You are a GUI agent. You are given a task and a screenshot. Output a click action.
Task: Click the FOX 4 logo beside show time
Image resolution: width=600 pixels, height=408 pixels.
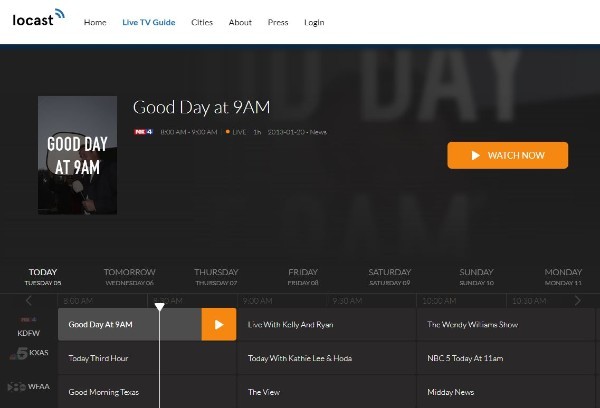click(143, 132)
